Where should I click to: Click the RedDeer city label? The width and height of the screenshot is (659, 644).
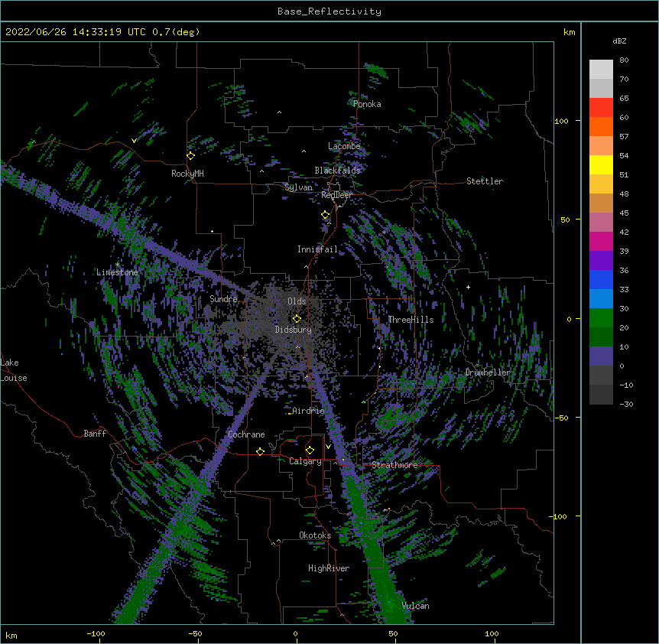tap(336, 195)
